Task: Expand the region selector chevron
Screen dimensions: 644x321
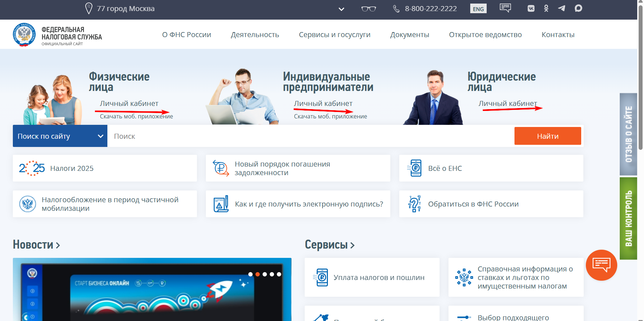Action: pyautogui.click(x=341, y=9)
